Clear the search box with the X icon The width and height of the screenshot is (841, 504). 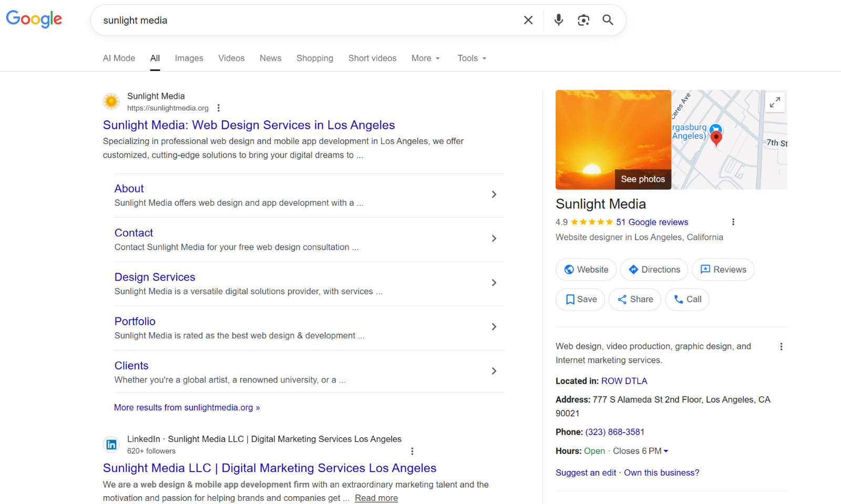click(528, 20)
